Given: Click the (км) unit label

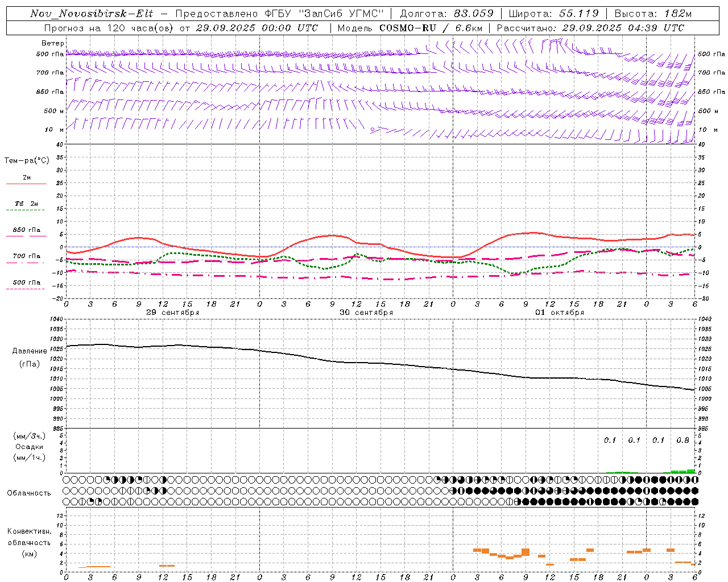Looking at the screenshot, I should [29, 553].
